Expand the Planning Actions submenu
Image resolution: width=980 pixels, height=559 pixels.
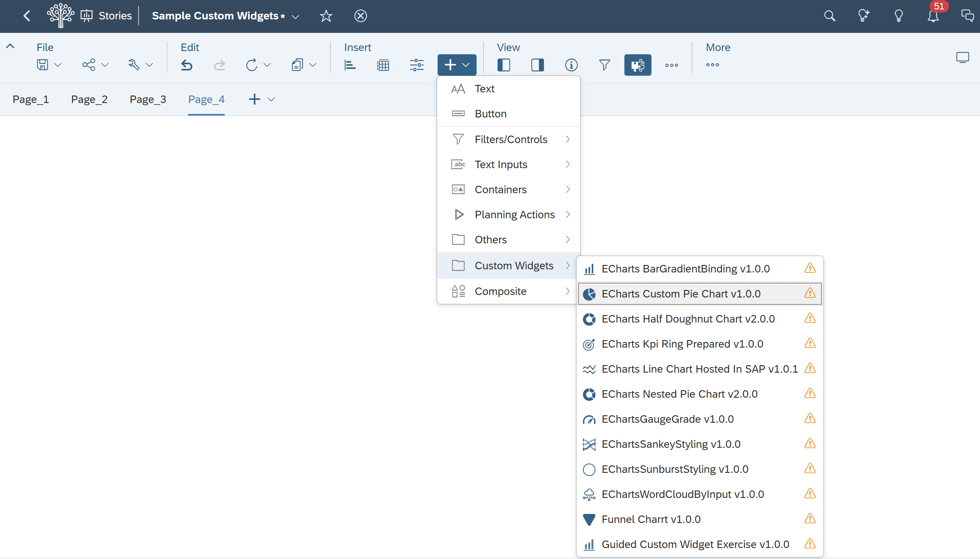[508, 214]
